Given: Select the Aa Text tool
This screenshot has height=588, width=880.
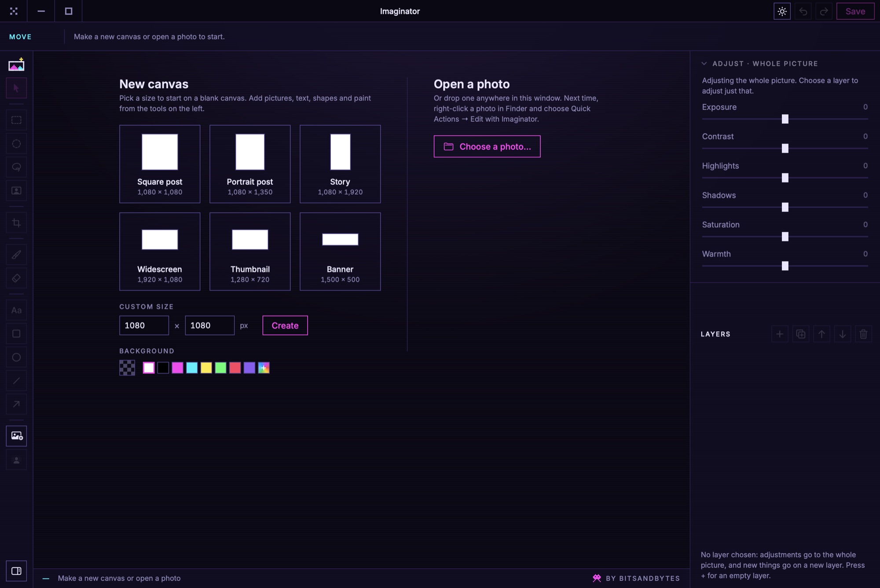Looking at the screenshot, I should tap(16, 310).
